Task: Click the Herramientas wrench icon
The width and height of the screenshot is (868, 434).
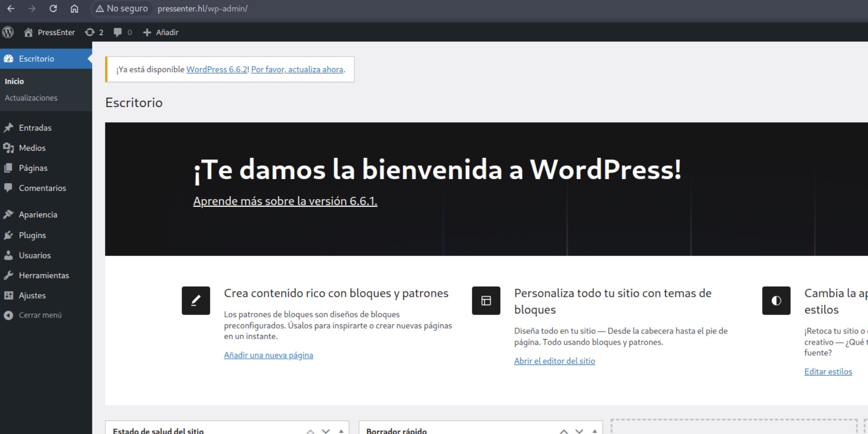Action: point(8,275)
